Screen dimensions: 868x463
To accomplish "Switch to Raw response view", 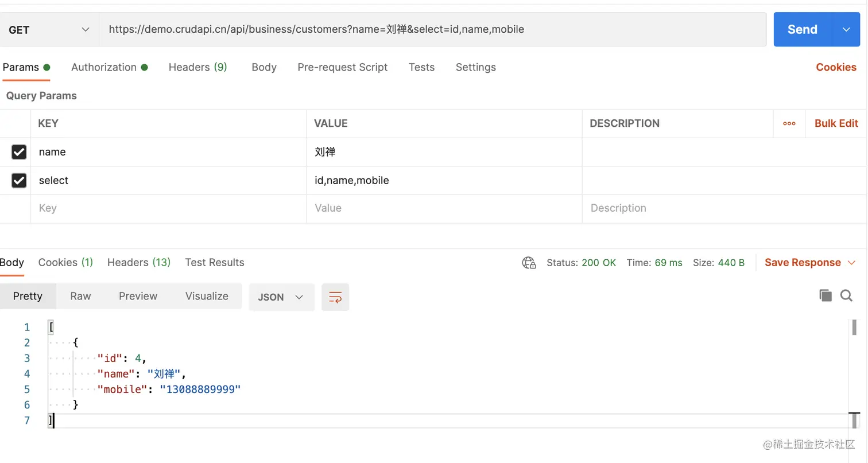I will (80, 296).
